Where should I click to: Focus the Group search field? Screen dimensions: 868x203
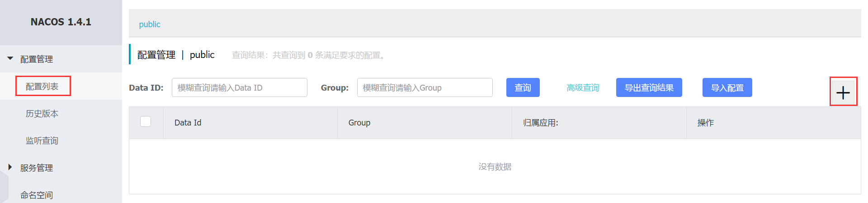425,87
